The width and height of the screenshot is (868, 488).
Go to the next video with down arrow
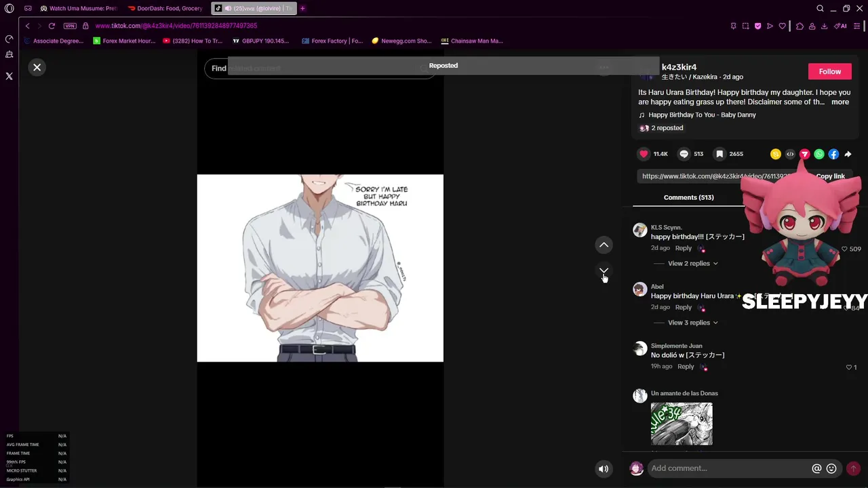click(x=604, y=270)
